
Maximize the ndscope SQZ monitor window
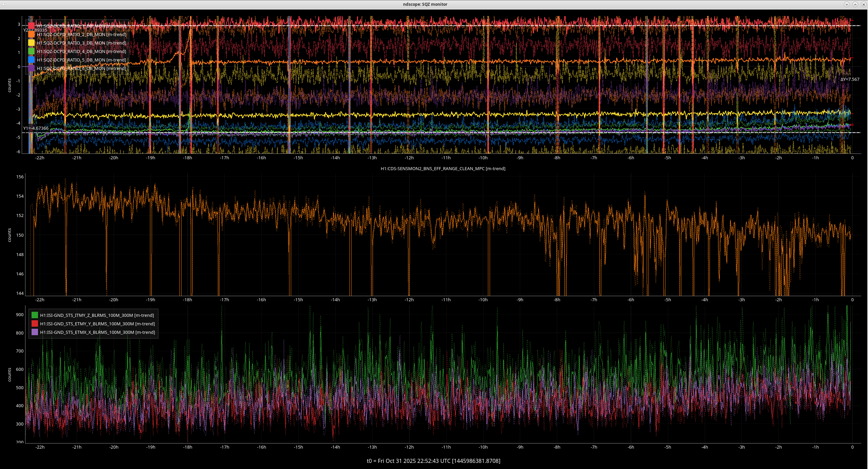pyautogui.click(x=855, y=4)
